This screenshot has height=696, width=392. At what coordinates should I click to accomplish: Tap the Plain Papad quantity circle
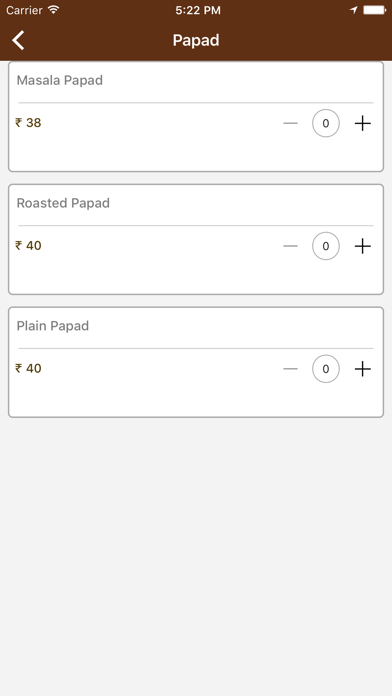click(x=326, y=369)
